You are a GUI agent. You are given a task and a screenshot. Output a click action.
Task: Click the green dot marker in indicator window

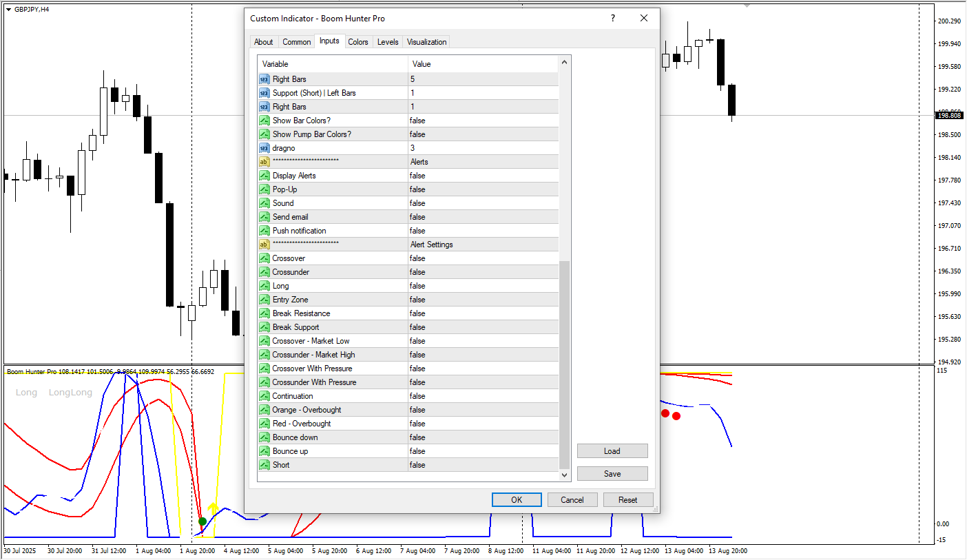(202, 521)
